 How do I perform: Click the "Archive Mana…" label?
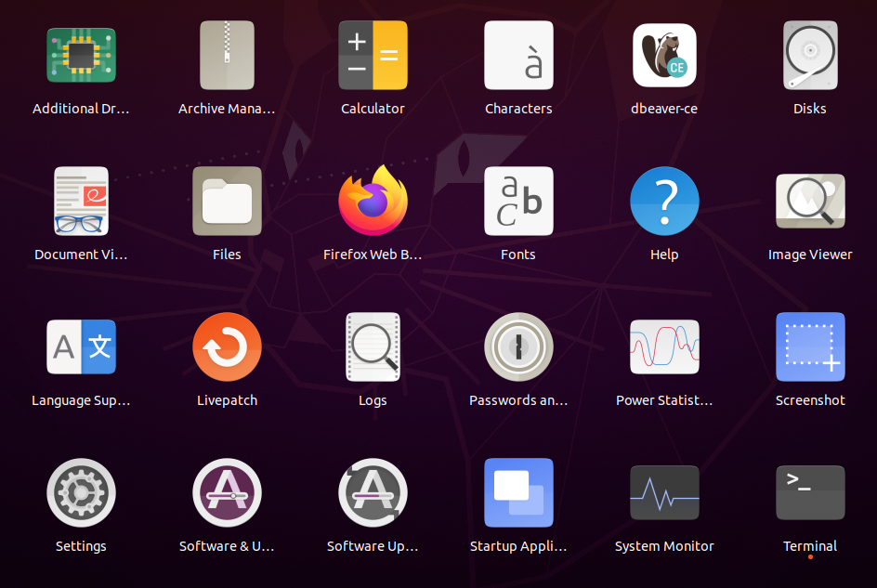pyautogui.click(x=227, y=109)
